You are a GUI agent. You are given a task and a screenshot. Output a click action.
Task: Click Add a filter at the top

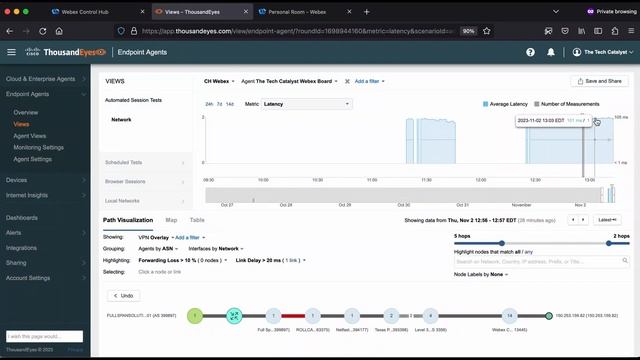[x=369, y=81]
